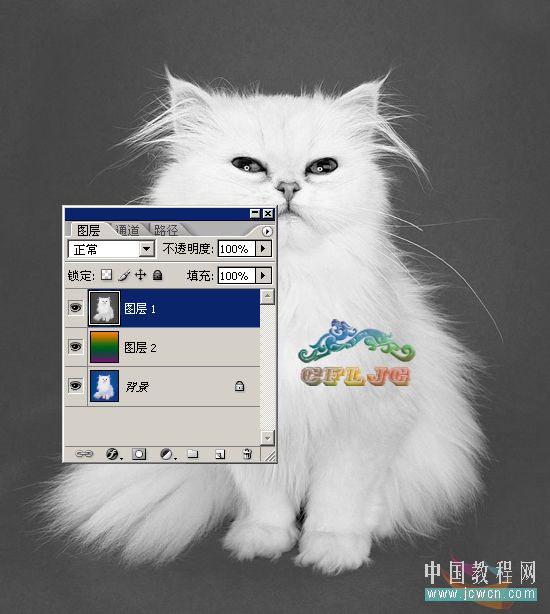This screenshot has height=614, width=550.
Task: Open the layer style fx menu
Action: click(114, 454)
